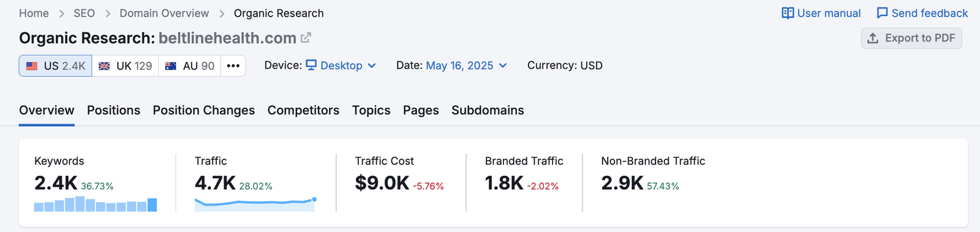Open the three-dots more countries menu
This screenshot has height=232, width=980.
click(x=233, y=65)
